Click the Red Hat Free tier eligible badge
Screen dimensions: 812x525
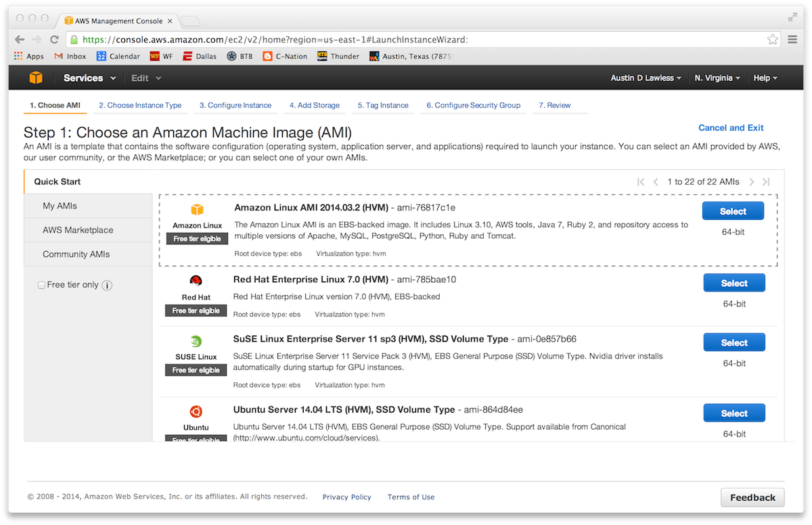(196, 311)
